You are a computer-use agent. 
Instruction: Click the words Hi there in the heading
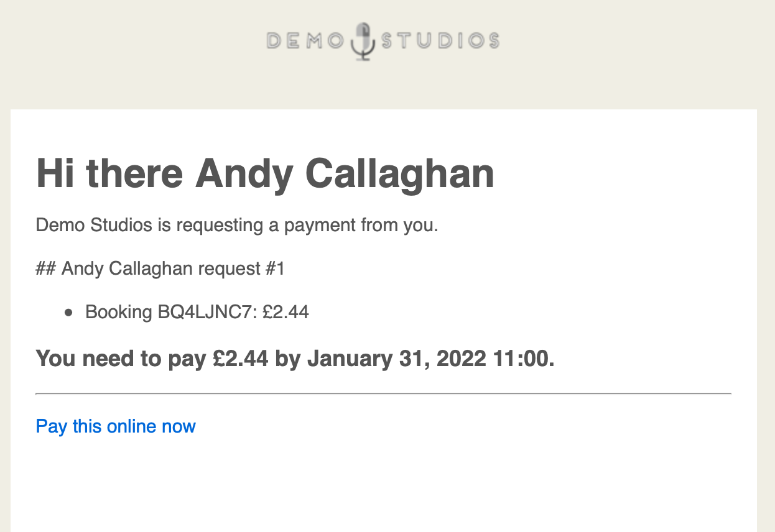click(x=109, y=173)
